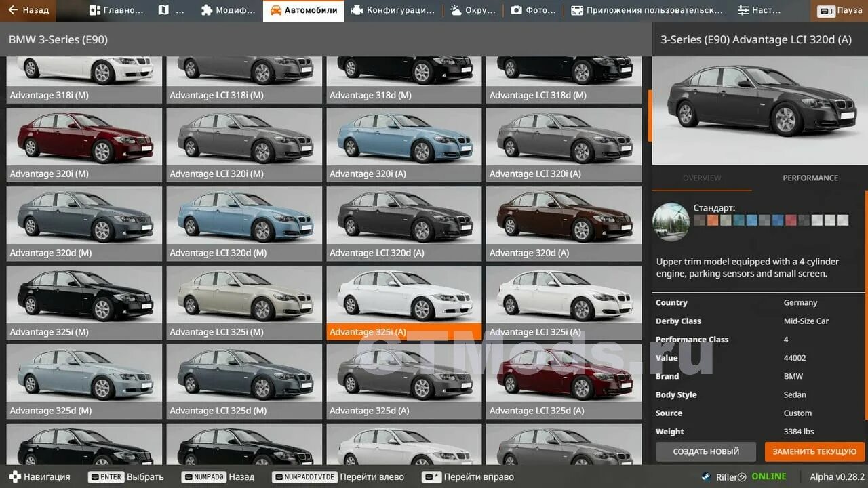
Task: Pick the Advantage LCI 320d (A) configuration
Action: [x=404, y=224]
